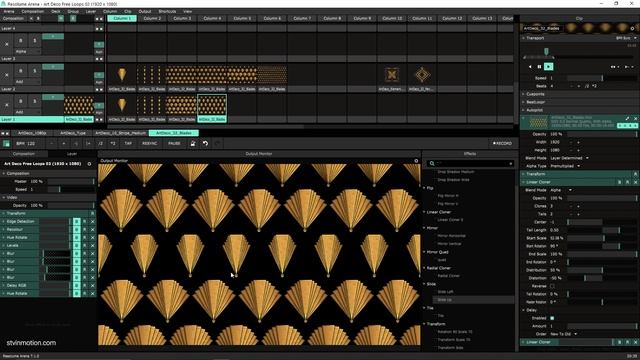Viewport: 640px width, 360px height.
Task: Adjust the Linear Cloner Distribution slider
Action: coord(602,270)
